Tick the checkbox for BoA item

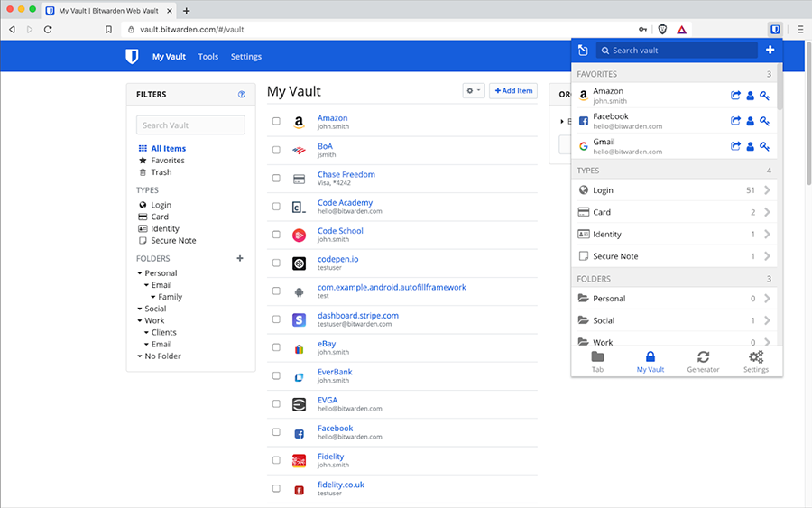tap(276, 150)
